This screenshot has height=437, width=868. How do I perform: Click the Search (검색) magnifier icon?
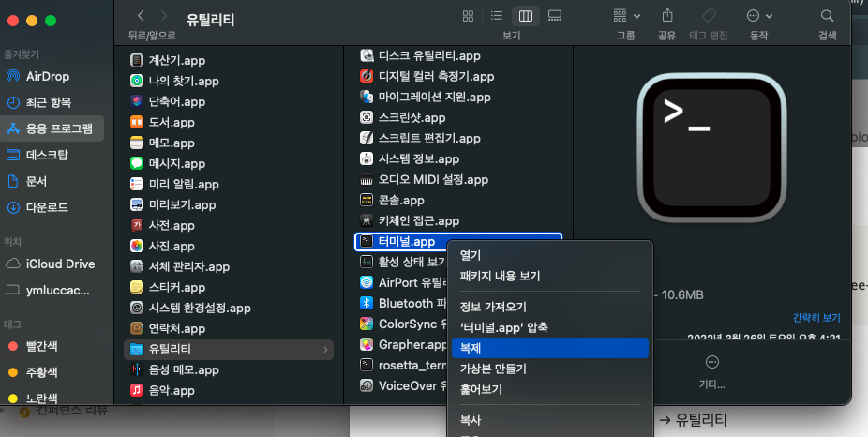827,16
